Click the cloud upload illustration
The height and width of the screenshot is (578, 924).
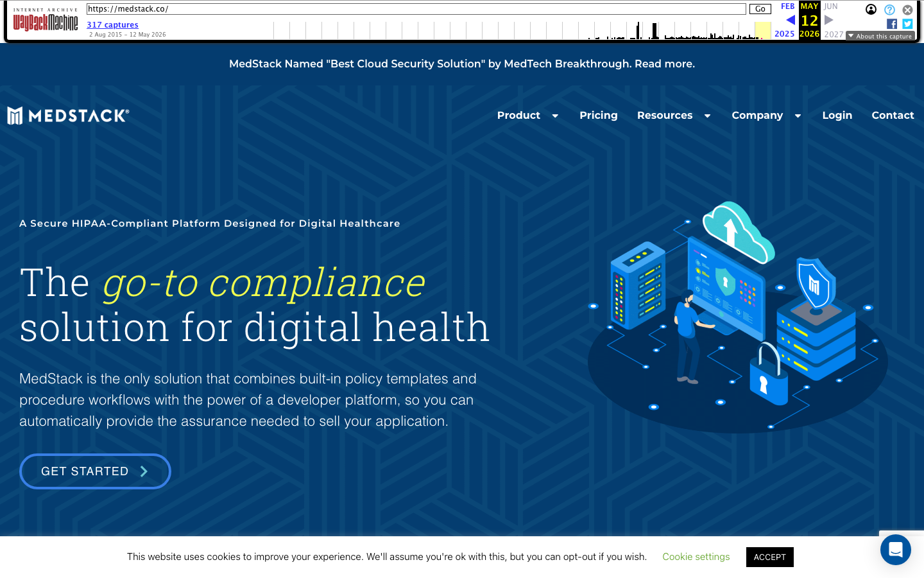[738, 232]
